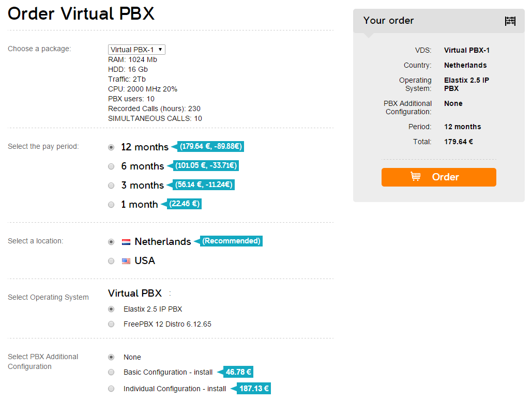Click the 179.64 € price tag for 12 months
This screenshot has width=532, height=401.
tap(210, 147)
